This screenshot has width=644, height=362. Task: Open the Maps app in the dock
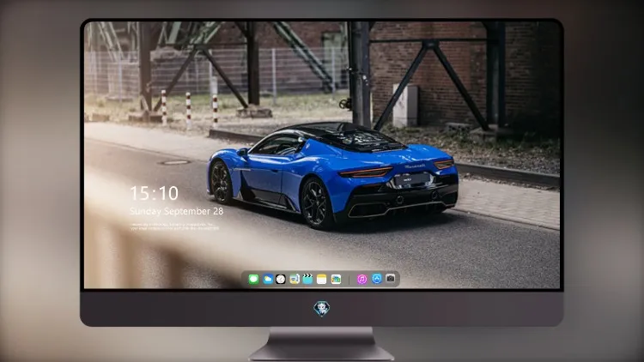pyautogui.click(x=294, y=279)
